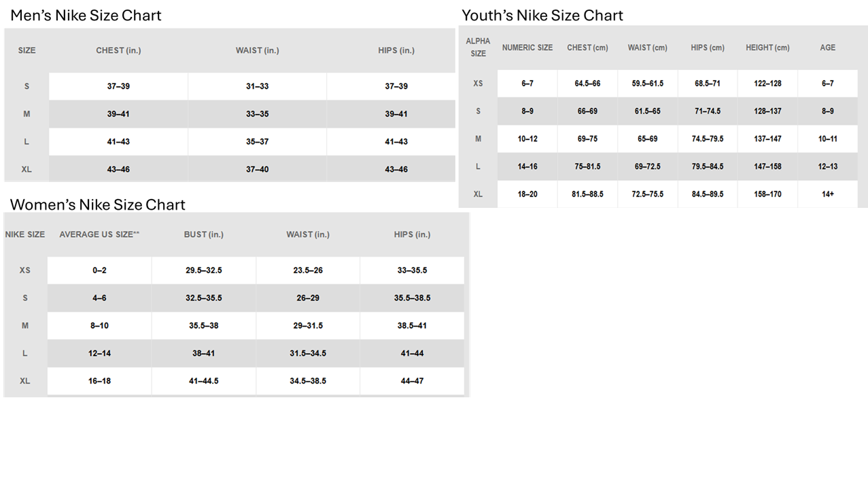Click Youth numeric size 14–16
The width and height of the screenshot is (868, 489).
[x=527, y=166]
